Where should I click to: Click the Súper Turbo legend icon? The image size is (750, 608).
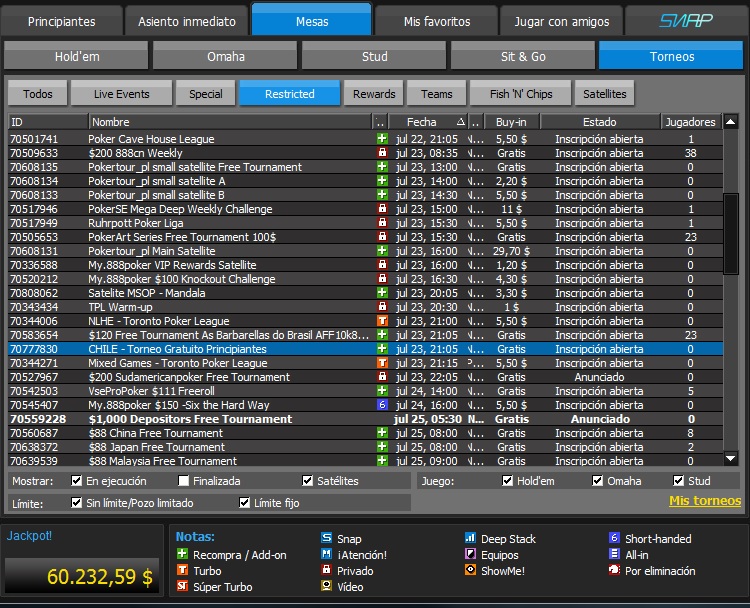pyautogui.click(x=182, y=587)
